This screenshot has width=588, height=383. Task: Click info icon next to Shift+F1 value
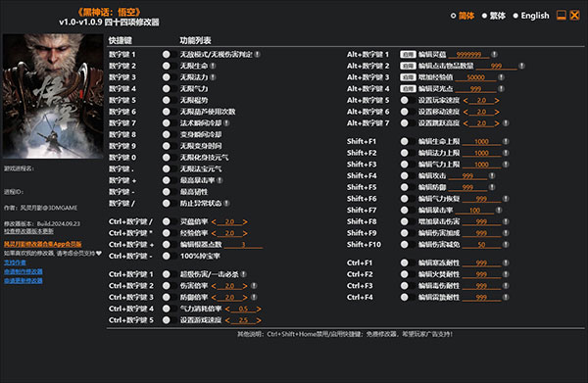click(506, 141)
